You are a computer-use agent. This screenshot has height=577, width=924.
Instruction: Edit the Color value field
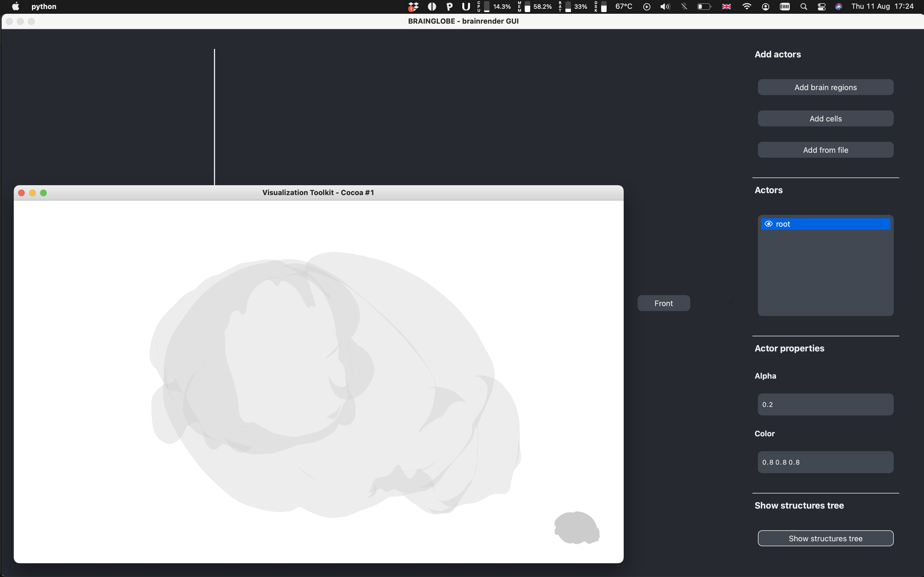pyautogui.click(x=825, y=462)
